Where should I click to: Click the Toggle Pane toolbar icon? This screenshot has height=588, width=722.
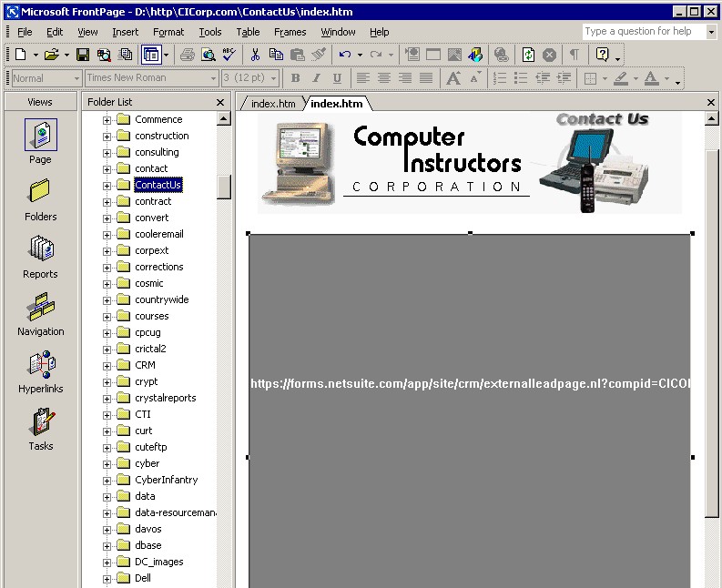click(151, 55)
